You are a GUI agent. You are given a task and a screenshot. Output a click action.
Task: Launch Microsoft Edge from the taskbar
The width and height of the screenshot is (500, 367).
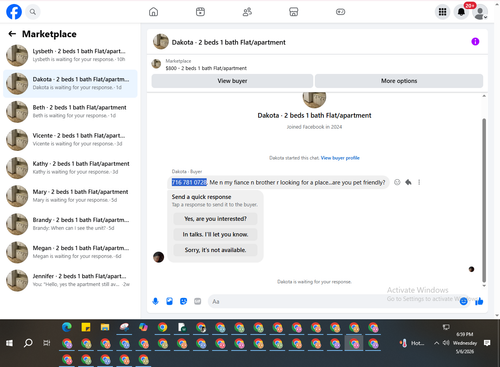67,327
